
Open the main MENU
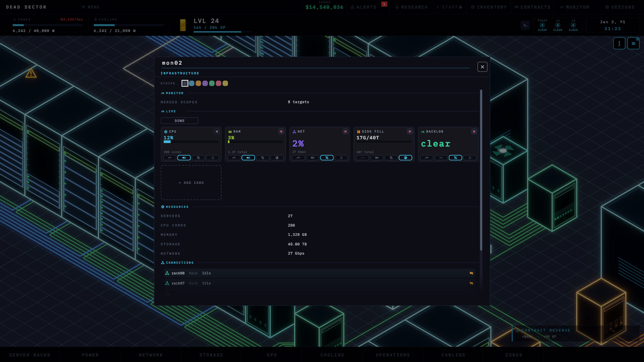pos(91,7)
